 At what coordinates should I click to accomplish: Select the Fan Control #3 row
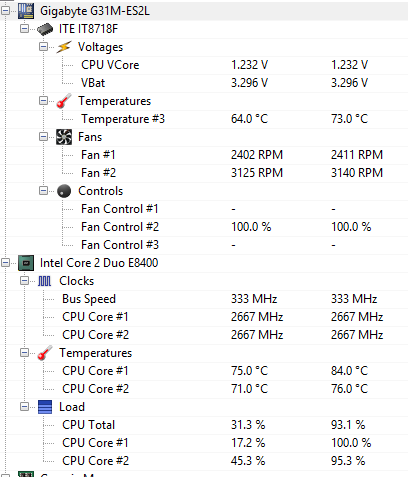pyautogui.click(x=204, y=245)
